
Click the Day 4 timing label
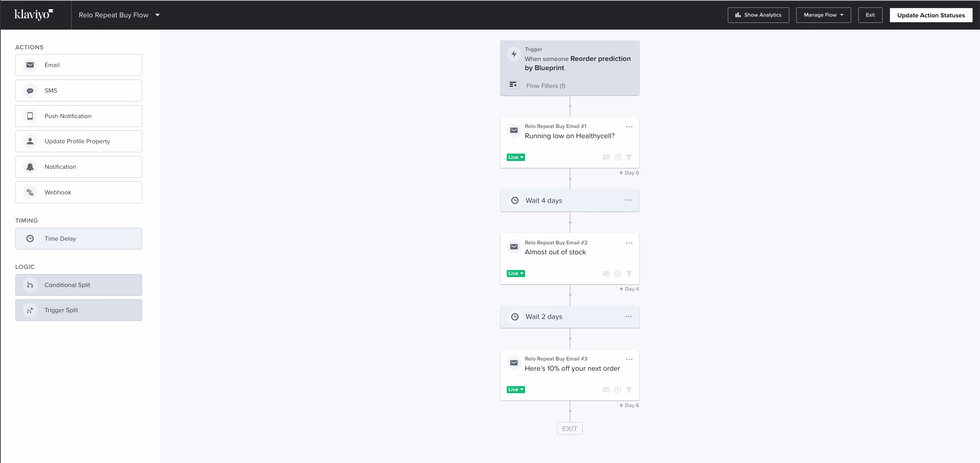pos(629,289)
